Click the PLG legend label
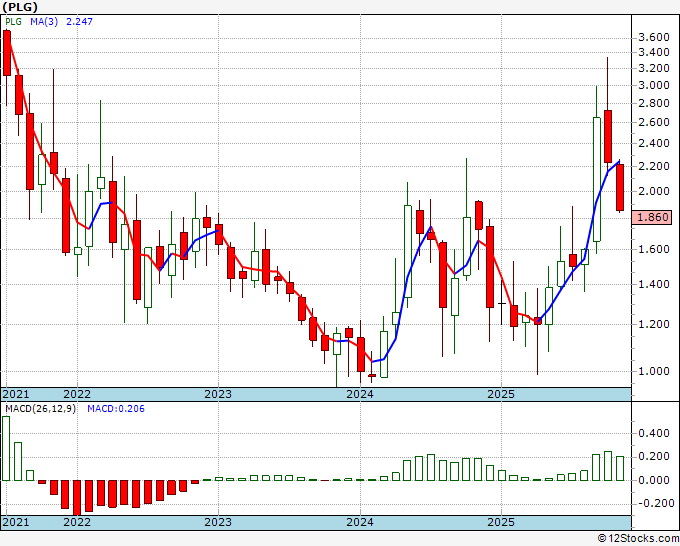The height and width of the screenshot is (546, 680). tap(13, 21)
